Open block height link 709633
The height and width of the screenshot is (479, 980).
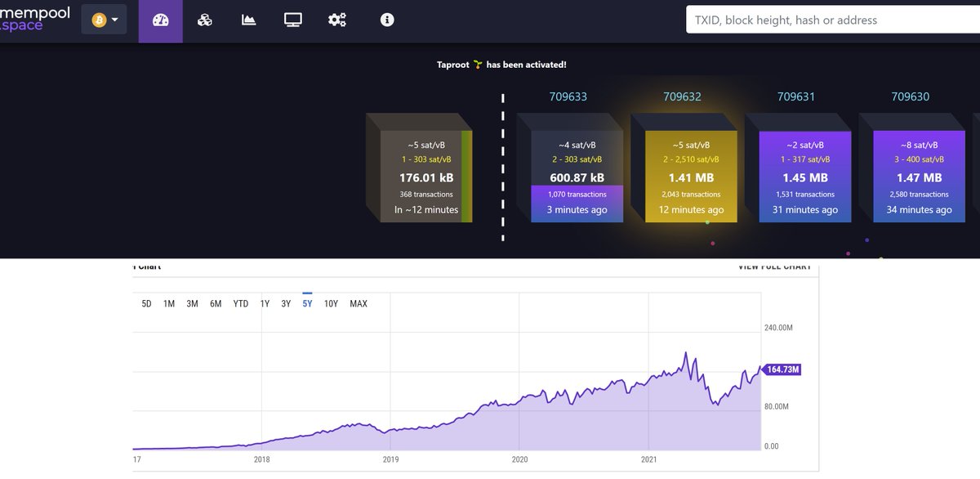tap(568, 96)
